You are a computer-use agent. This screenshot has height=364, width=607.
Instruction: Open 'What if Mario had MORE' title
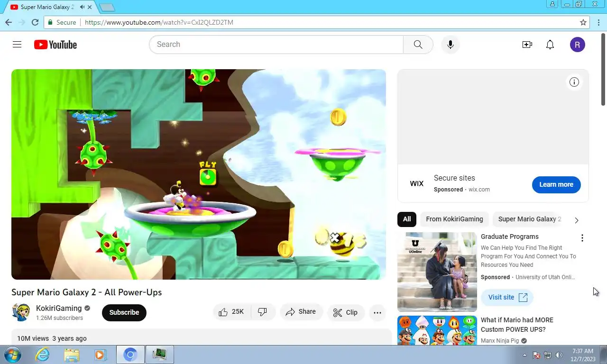(x=517, y=325)
